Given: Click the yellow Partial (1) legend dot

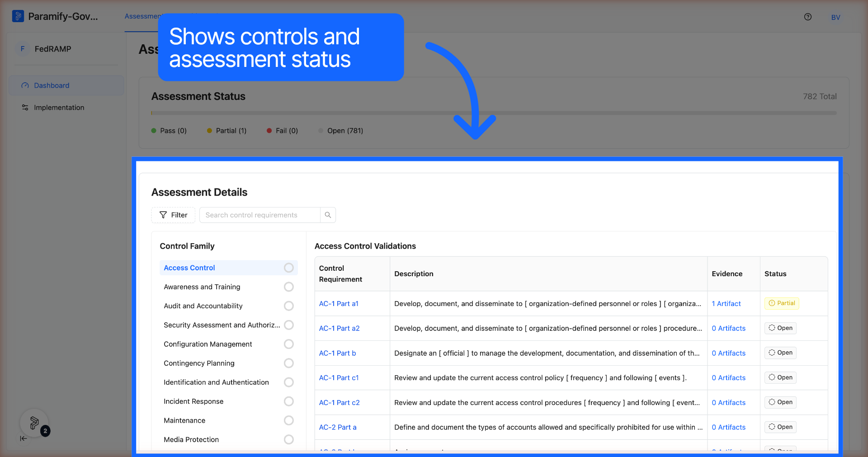Looking at the screenshot, I should (209, 131).
